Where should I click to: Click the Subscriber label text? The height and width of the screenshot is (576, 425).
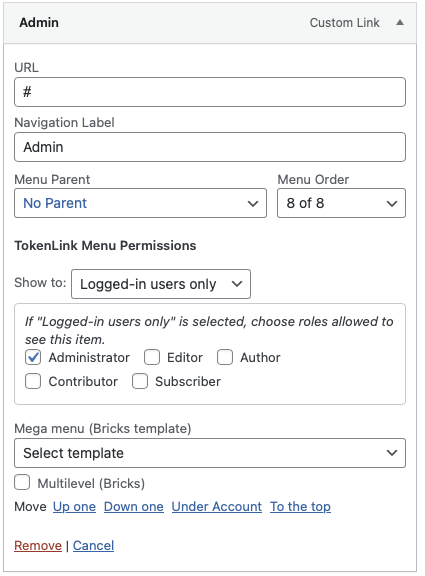[x=188, y=381]
